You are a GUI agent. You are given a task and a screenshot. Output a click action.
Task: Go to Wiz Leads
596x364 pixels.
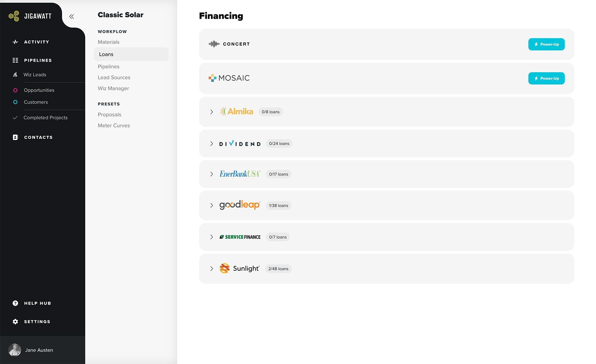point(35,75)
